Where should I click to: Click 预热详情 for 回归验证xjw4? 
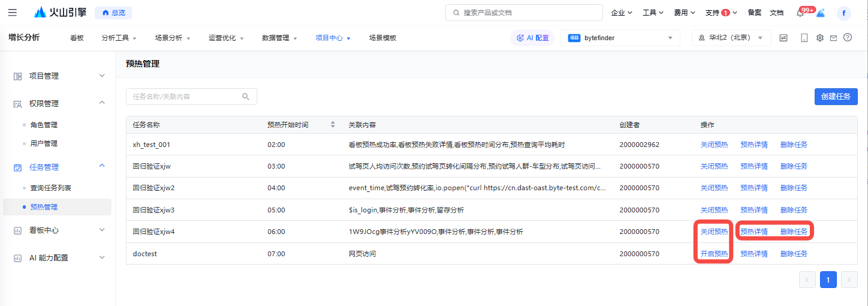pos(754,232)
